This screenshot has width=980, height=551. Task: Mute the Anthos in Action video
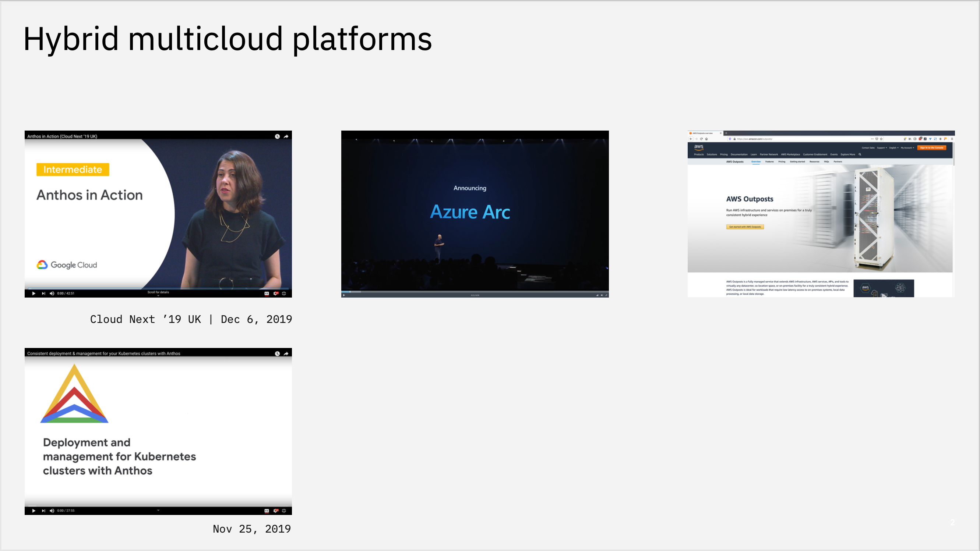[x=52, y=294]
